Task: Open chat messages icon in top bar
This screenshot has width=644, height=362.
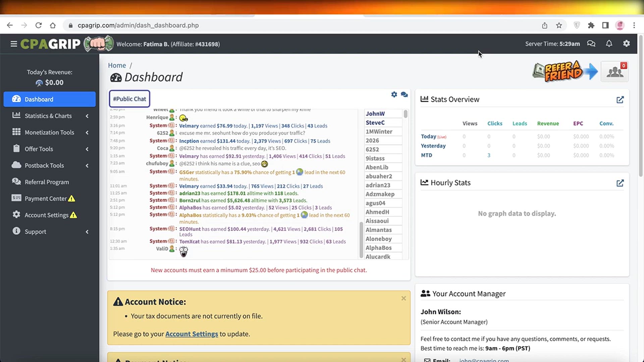Action: (x=591, y=44)
